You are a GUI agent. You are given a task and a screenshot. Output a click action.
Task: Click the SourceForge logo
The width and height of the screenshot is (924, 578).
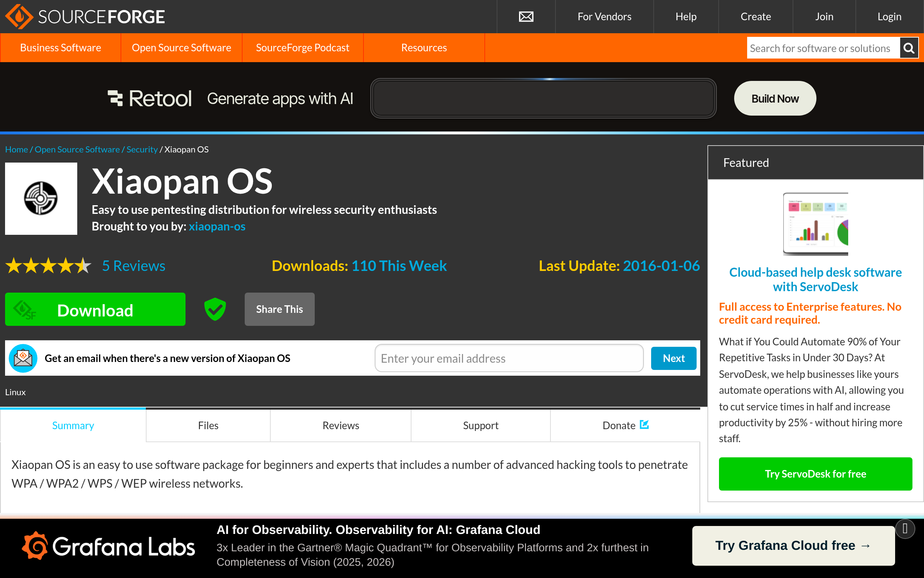click(85, 17)
